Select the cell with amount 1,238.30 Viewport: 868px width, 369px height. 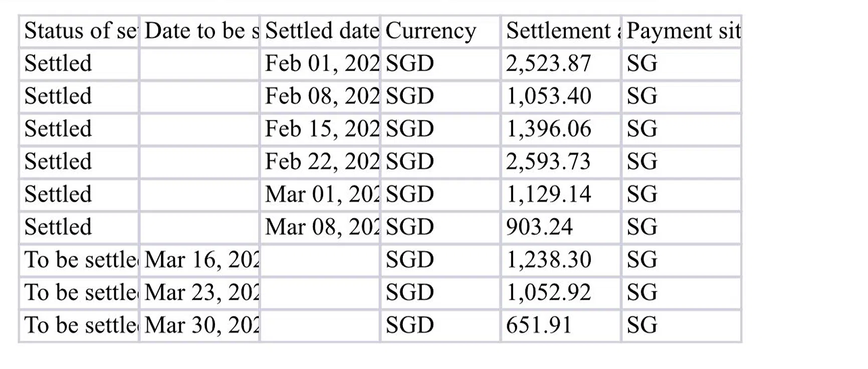coord(560,260)
